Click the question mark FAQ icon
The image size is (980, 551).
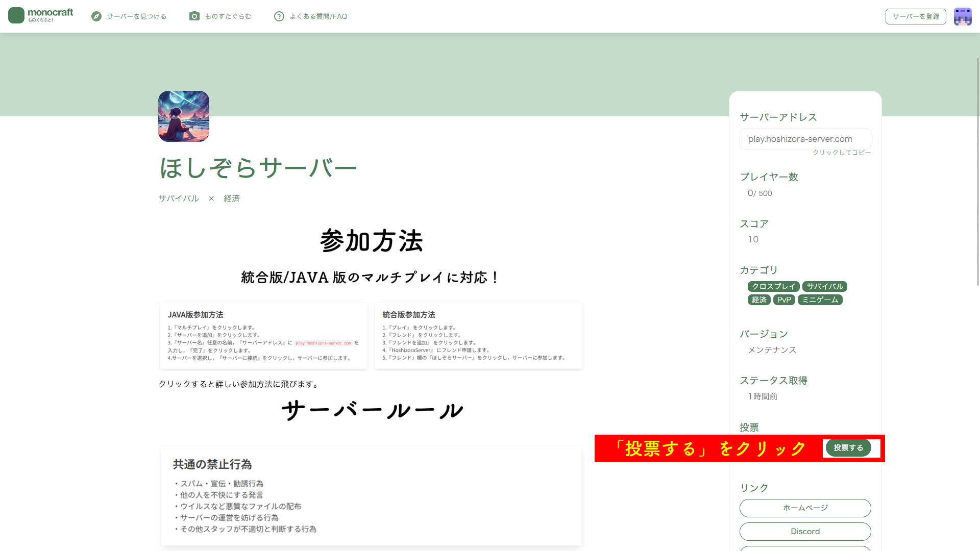click(x=279, y=16)
